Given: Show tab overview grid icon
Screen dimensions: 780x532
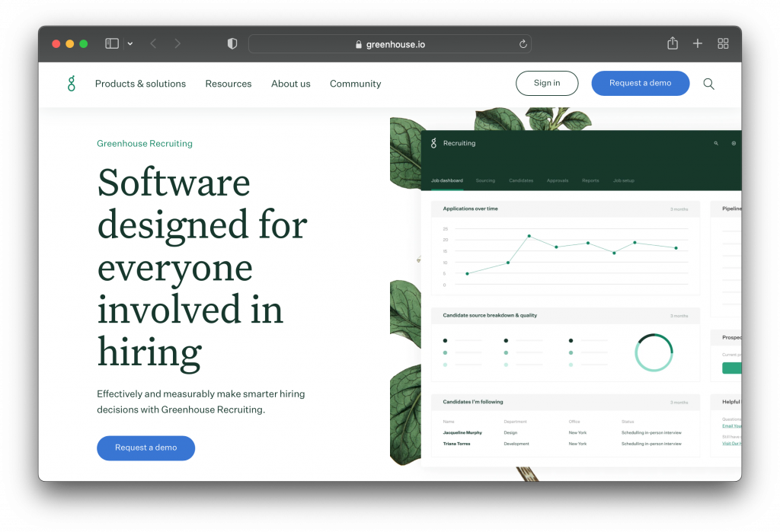Looking at the screenshot, I should 723,43.
